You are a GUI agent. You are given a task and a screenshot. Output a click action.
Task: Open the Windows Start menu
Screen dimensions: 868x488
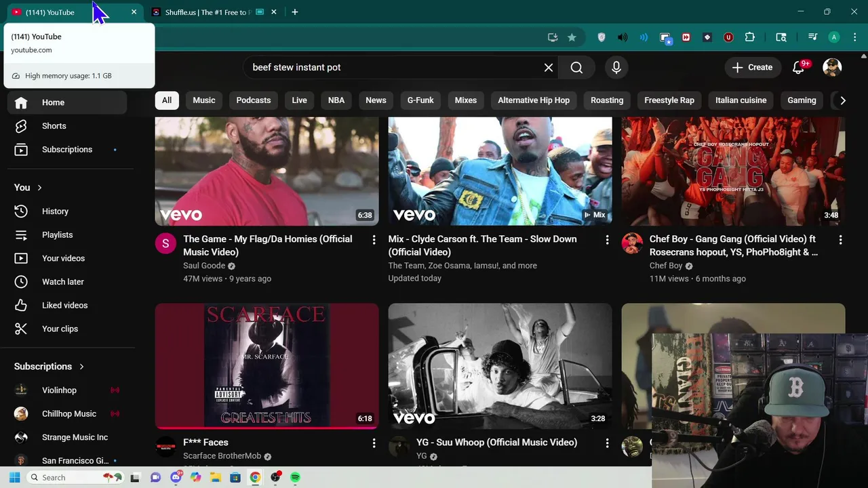(x=14, y=478)
